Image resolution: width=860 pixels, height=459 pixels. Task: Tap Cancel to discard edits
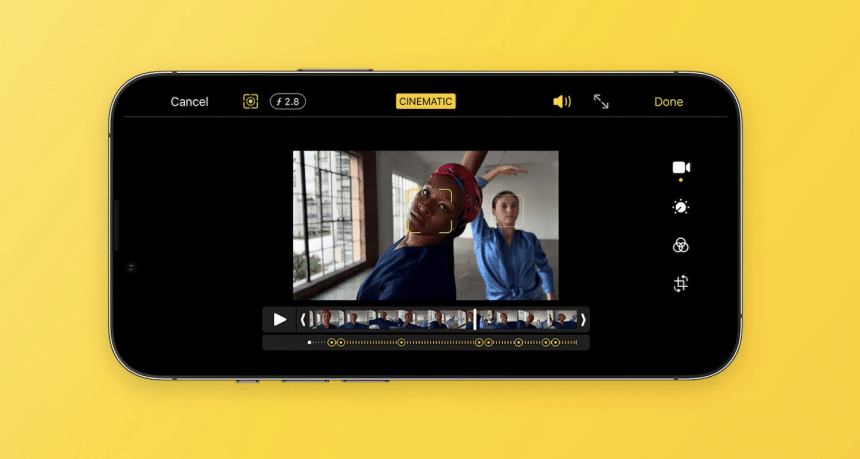coord(189,102)
